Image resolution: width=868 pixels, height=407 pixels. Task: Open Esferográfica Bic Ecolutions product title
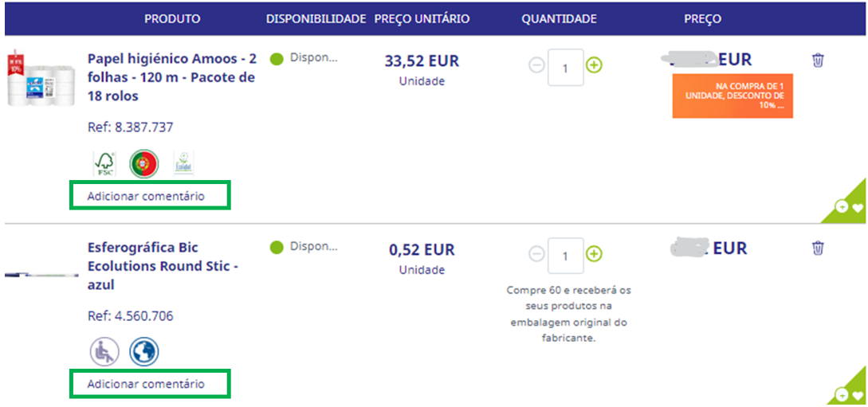coord(163,266)
